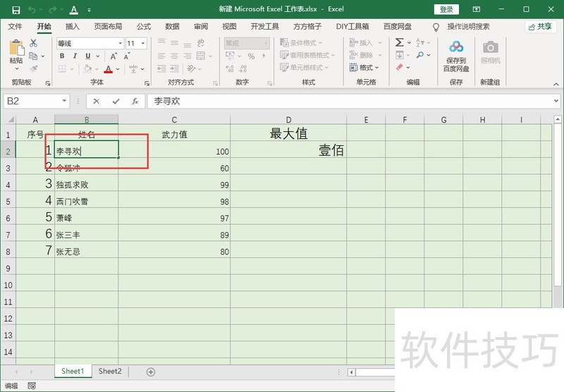This screenshot has width=564, height=392.
Task: Open the font color dropdown arrow
Action: click(118, 68)
